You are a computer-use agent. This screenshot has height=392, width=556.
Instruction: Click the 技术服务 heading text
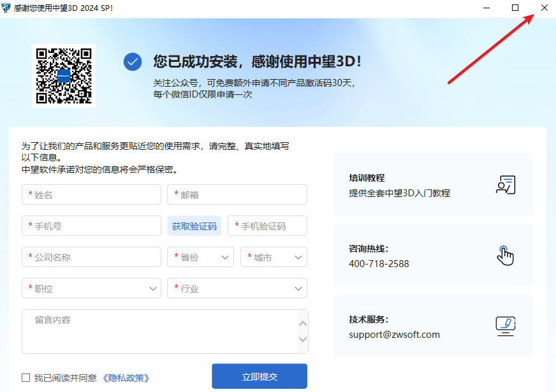coord(369,319)
